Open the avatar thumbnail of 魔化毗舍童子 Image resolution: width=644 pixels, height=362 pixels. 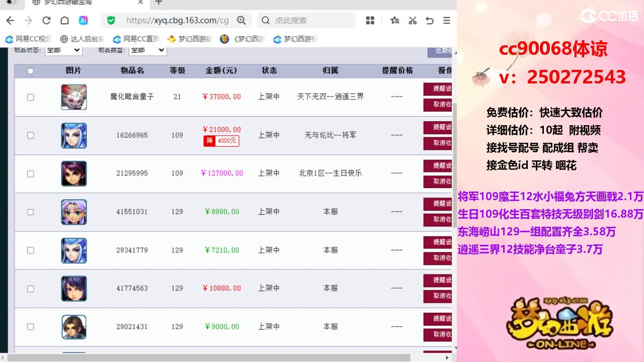pyautogui.click(x=74, y=97)
